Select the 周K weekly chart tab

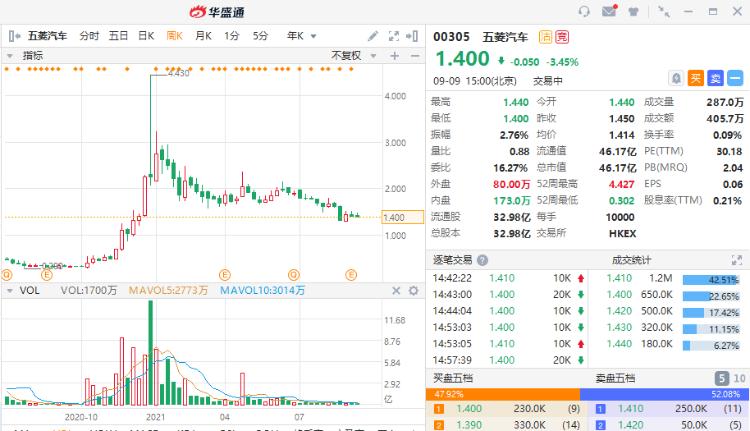pyautogui.click(x=175, y=36)
